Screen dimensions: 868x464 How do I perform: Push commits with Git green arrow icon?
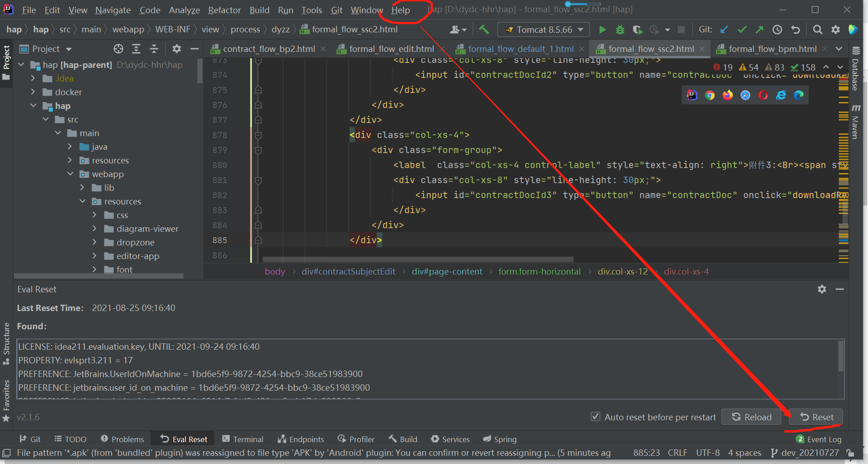coord(759,30)
